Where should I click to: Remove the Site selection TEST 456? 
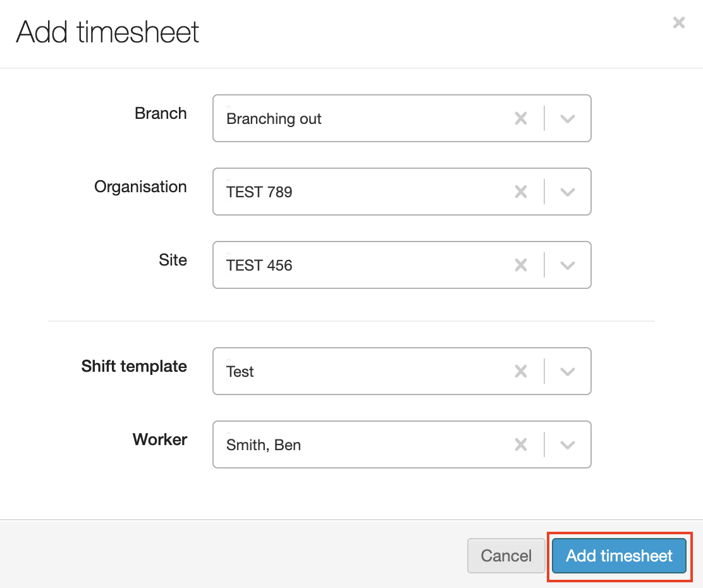[x=521, y=266]
